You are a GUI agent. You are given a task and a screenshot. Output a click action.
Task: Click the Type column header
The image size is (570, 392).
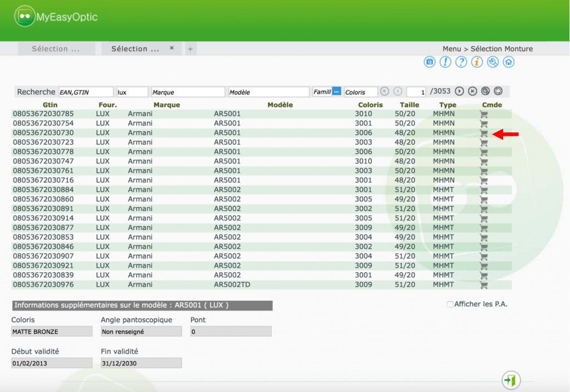[x=448, y=105]
